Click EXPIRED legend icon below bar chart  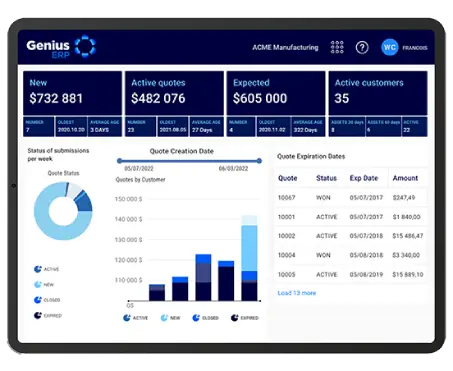[x=235, y=318]
